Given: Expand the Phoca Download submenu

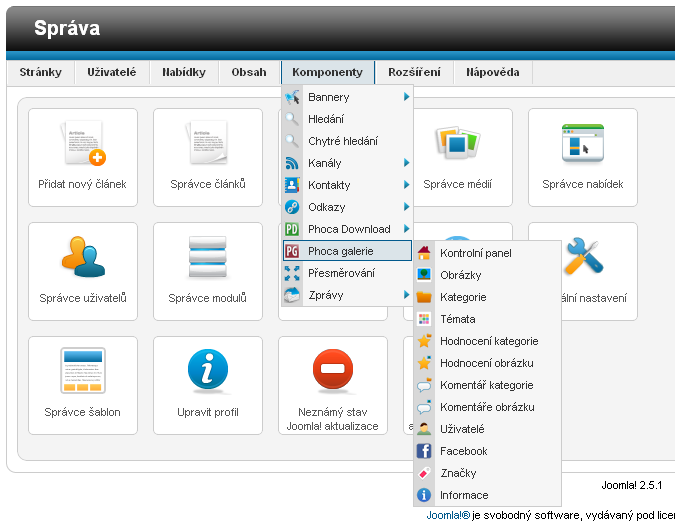Looking at the screenshot, I should click(x=346, y=229).
